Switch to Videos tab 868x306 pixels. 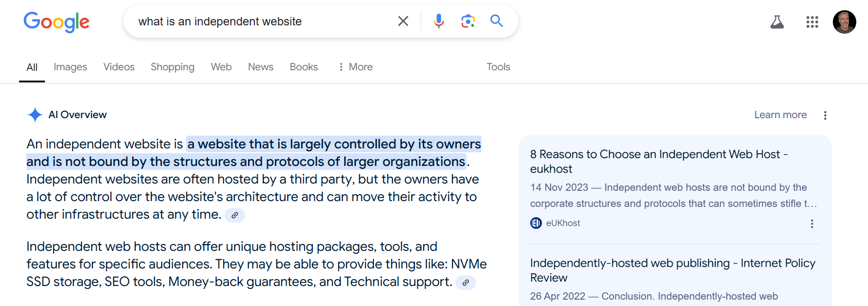pos(119,67)
